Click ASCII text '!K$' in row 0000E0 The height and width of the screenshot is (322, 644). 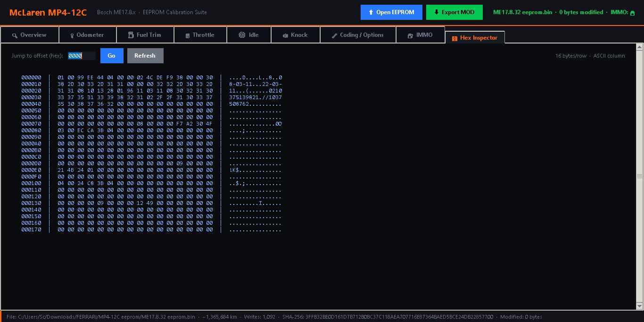click(234, 170)
